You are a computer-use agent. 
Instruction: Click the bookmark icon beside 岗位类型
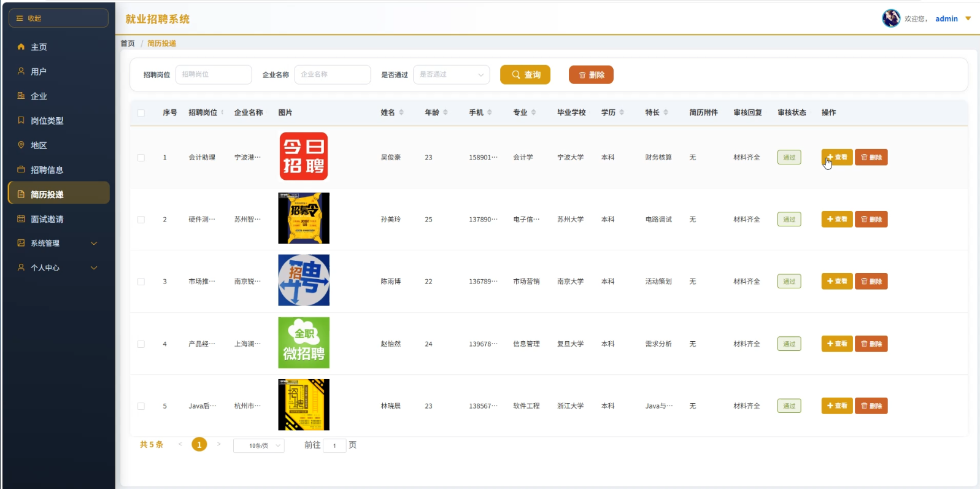21,120
